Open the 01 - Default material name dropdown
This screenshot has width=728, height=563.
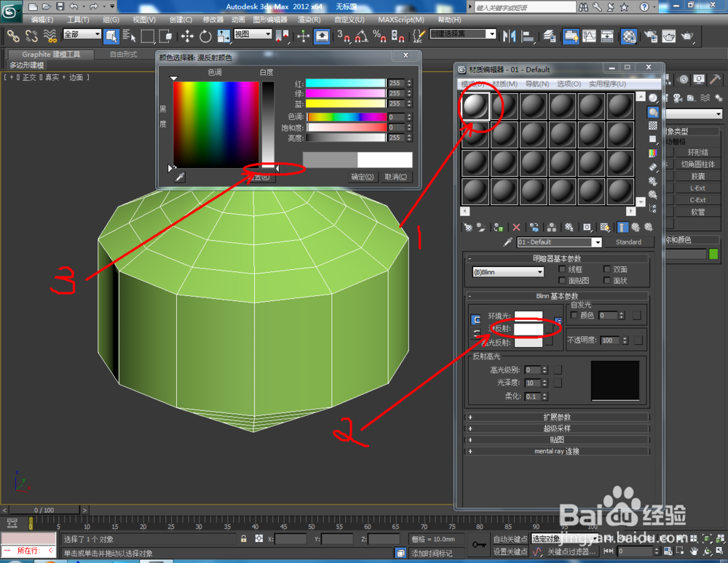(559, 242)
